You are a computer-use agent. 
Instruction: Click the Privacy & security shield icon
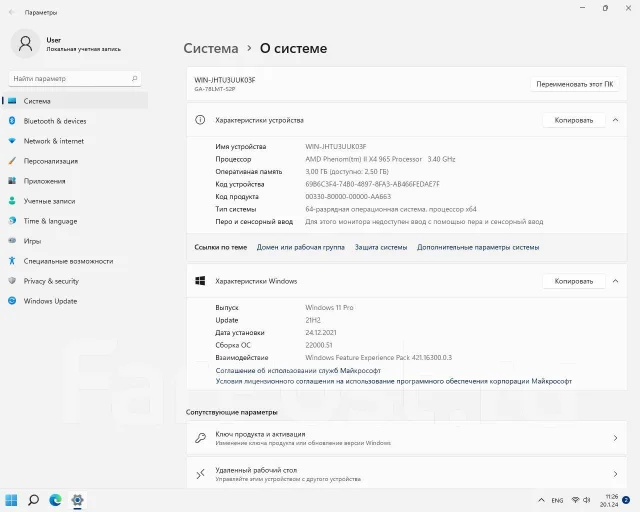pos(12,281)
